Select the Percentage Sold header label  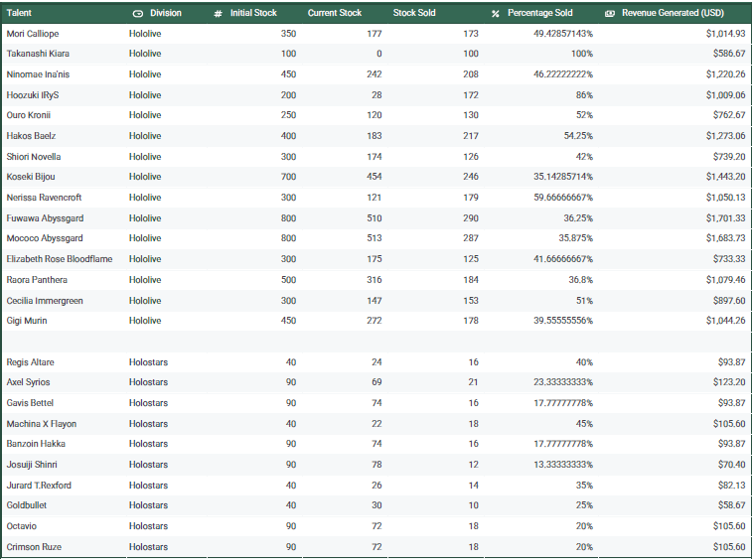coord(540,13)
